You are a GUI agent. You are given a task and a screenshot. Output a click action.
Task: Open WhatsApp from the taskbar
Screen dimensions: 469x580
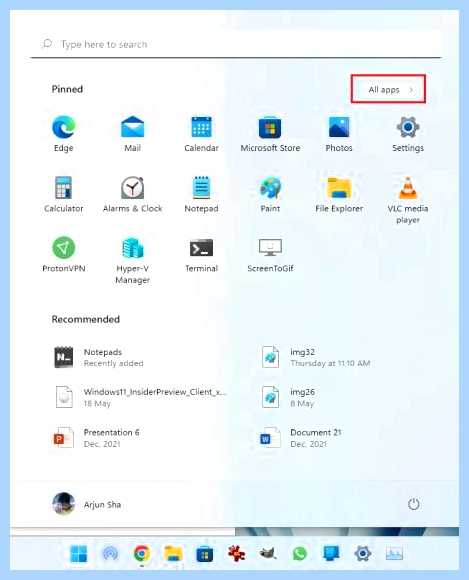click(300, 554)
